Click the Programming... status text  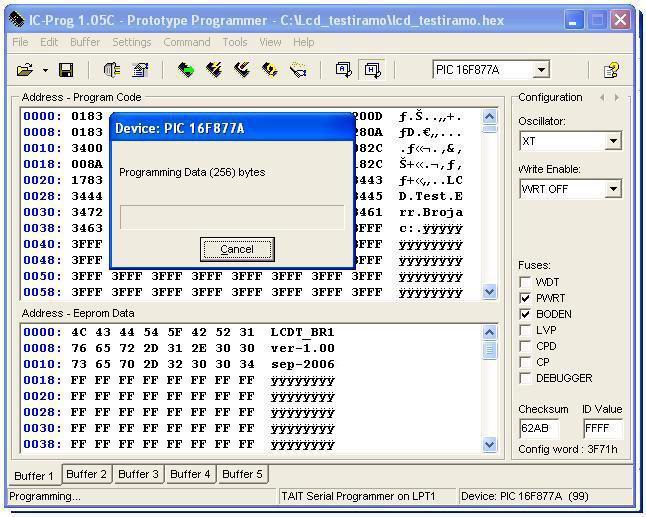coord(45,496)
